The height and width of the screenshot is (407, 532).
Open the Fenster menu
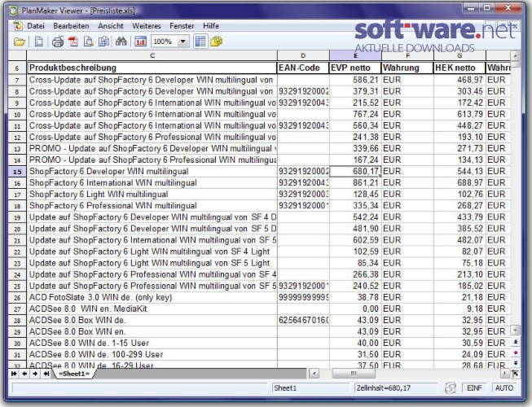(x=182, y=26)
